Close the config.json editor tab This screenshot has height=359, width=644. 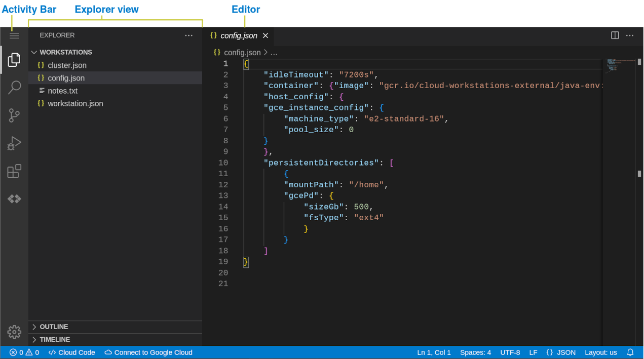[x=266, y=36]
